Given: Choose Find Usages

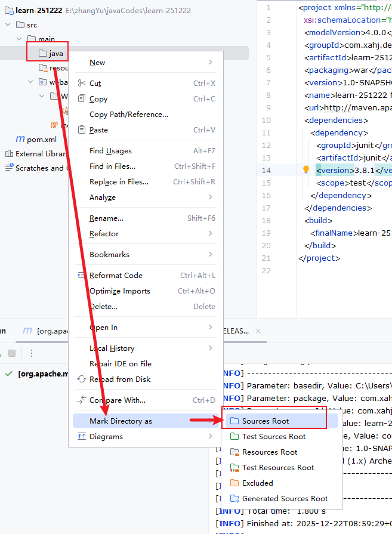Looking at the screenshot, I should click(x=146, y=150).
